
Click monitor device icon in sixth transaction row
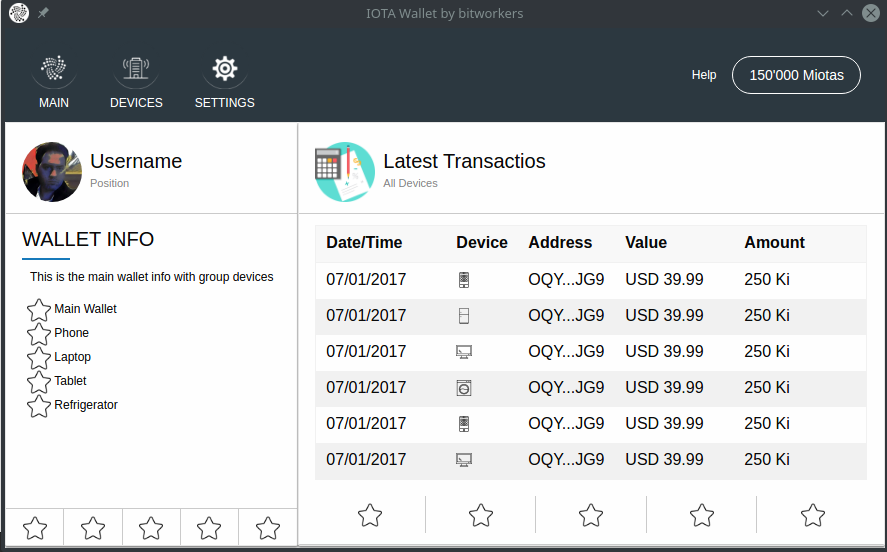click(464, 460)
